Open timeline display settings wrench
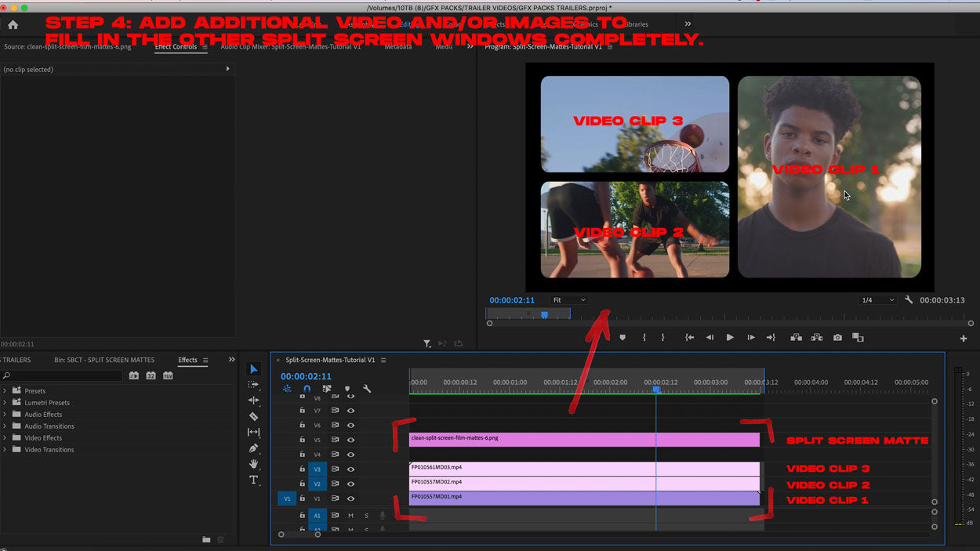Screen dimensions: 980x551 click(x=367, y=389)
